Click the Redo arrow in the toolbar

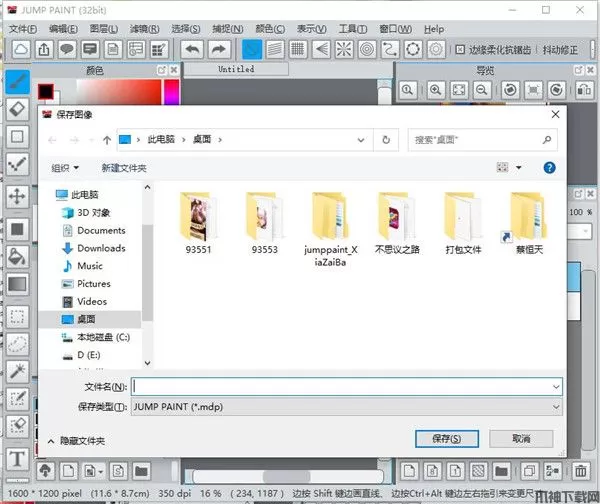(219, 49)
